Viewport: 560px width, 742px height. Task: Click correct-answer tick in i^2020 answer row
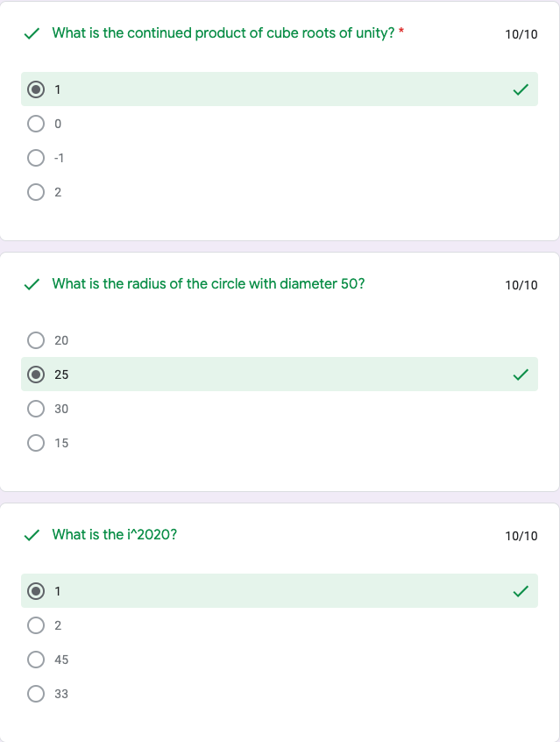point(521,591)
